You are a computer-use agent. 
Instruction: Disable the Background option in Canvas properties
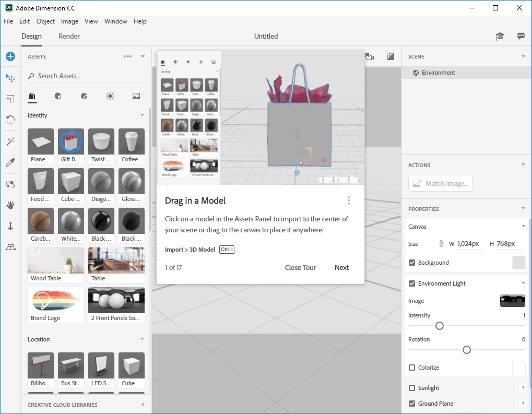click(412, 263)
